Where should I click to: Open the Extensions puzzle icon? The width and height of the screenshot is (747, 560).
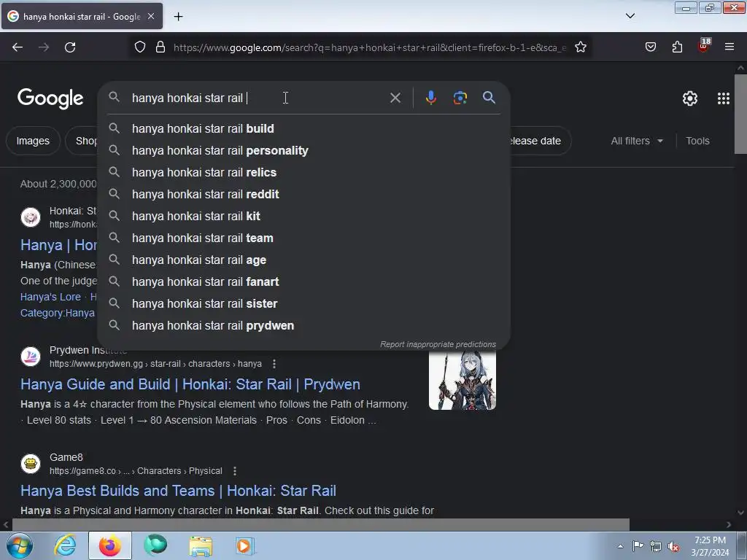(x=677, y=47)
